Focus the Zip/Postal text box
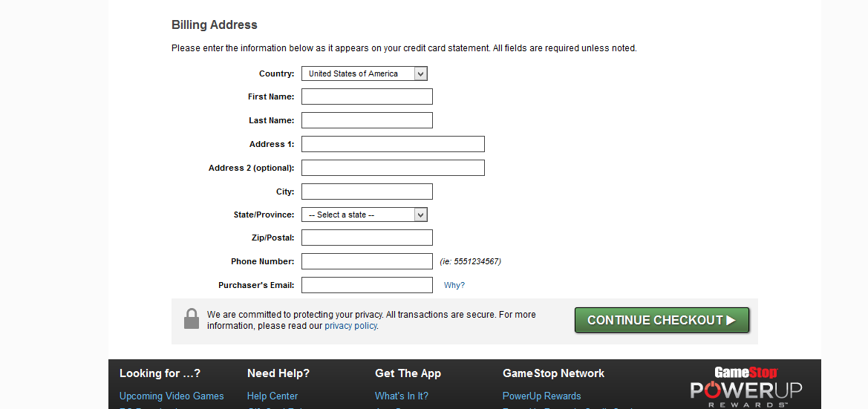The image size is (868, 409). (367, 238)
